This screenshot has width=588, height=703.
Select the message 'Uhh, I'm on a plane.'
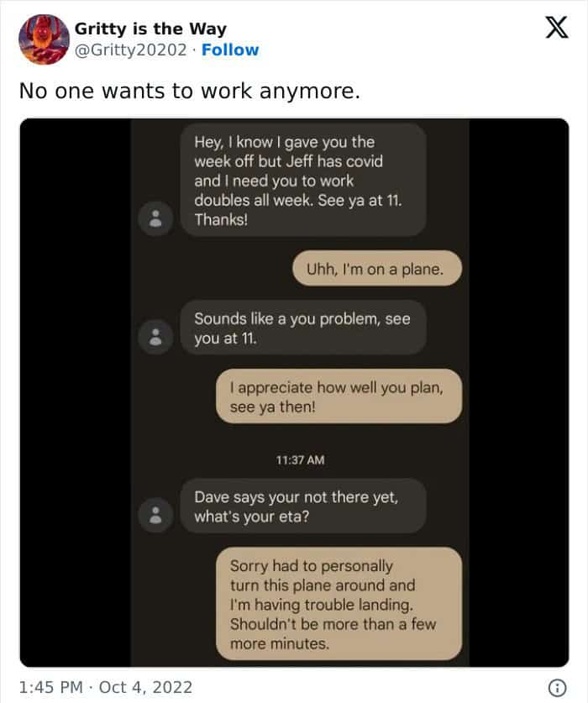pyautogui.click(x=376, y=268)
